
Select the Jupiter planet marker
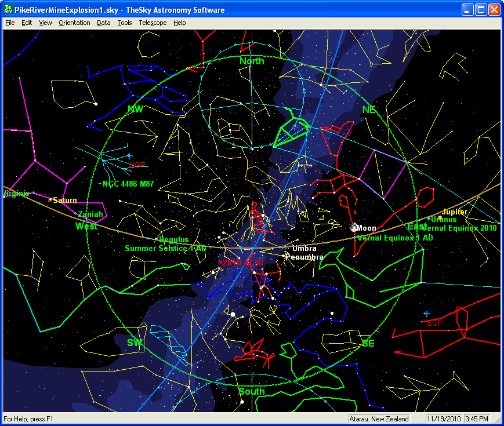coord(440,217)
